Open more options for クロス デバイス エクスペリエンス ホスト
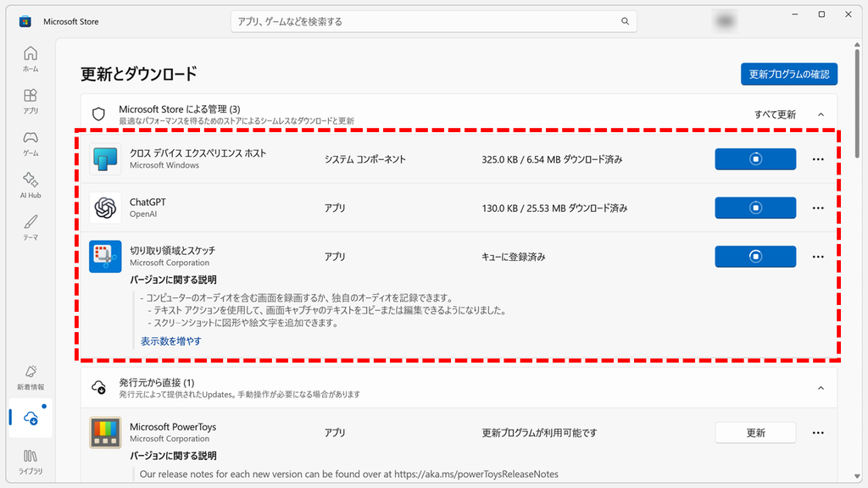The width and height of the screenshot is (868, 488). point(818,159)
